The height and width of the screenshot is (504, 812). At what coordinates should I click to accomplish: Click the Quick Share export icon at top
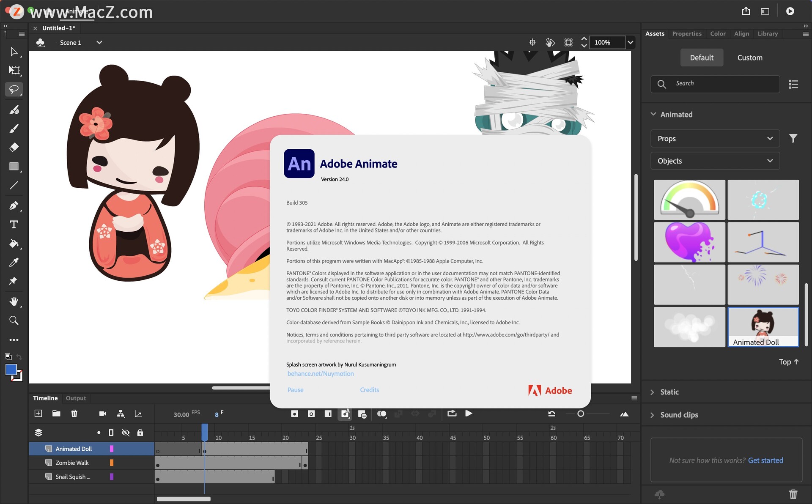pos(746,11)
